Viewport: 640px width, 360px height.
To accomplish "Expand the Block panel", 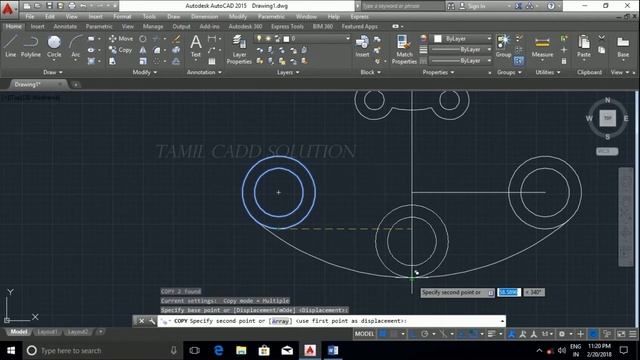I will [x=370, y=72].
